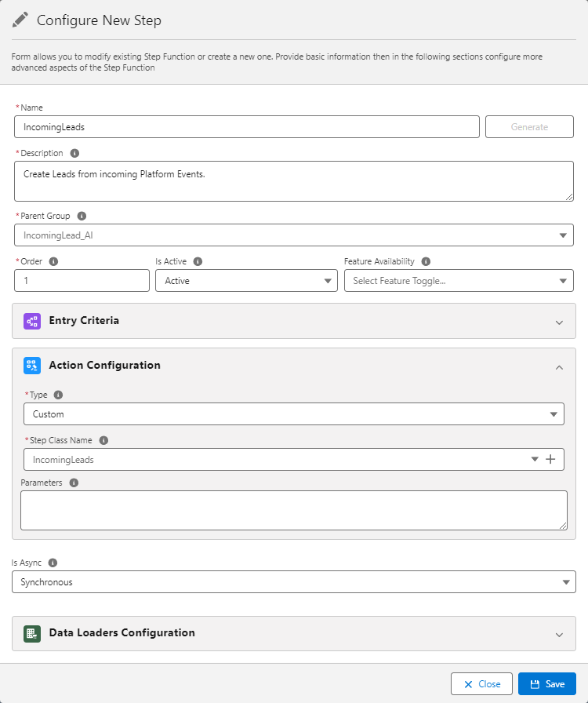
Task: Click the info icon next to Order
Action: [x=52, y=260]
